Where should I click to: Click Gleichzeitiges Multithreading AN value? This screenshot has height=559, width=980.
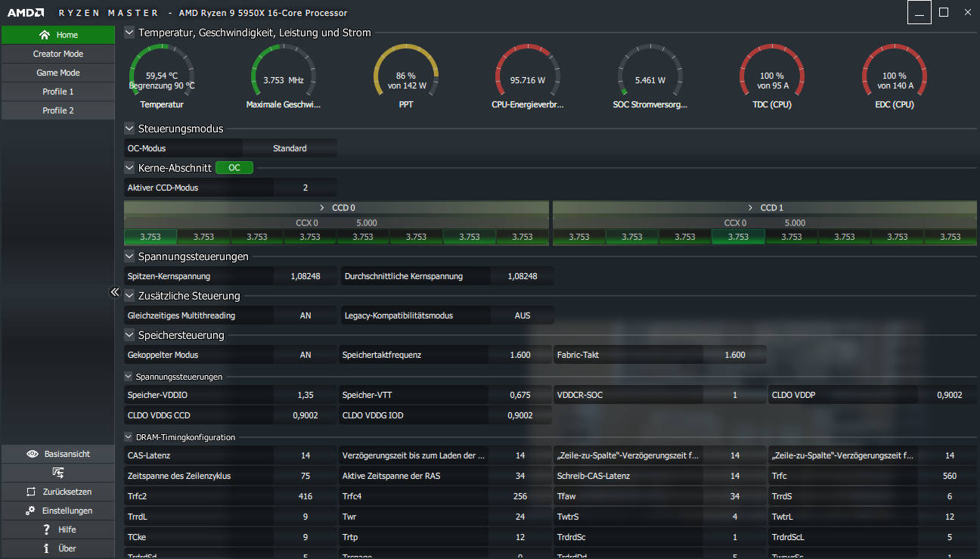point(305,315)
